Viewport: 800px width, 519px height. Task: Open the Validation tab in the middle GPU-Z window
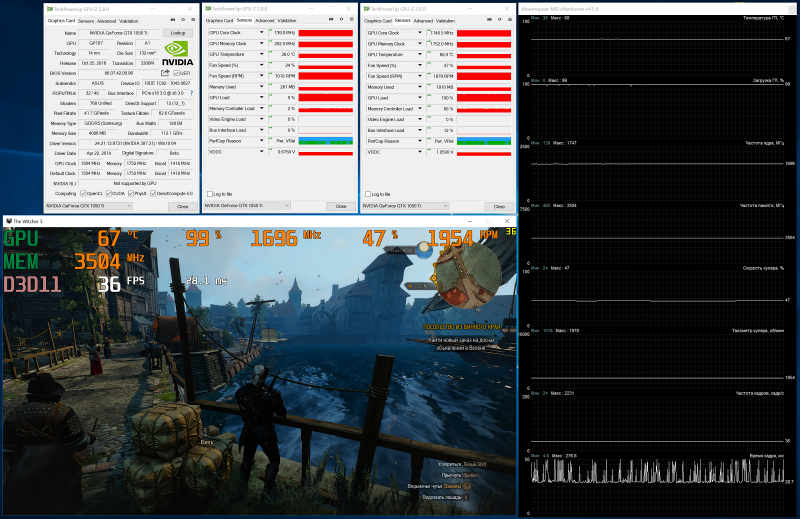(x=287, y=20)
